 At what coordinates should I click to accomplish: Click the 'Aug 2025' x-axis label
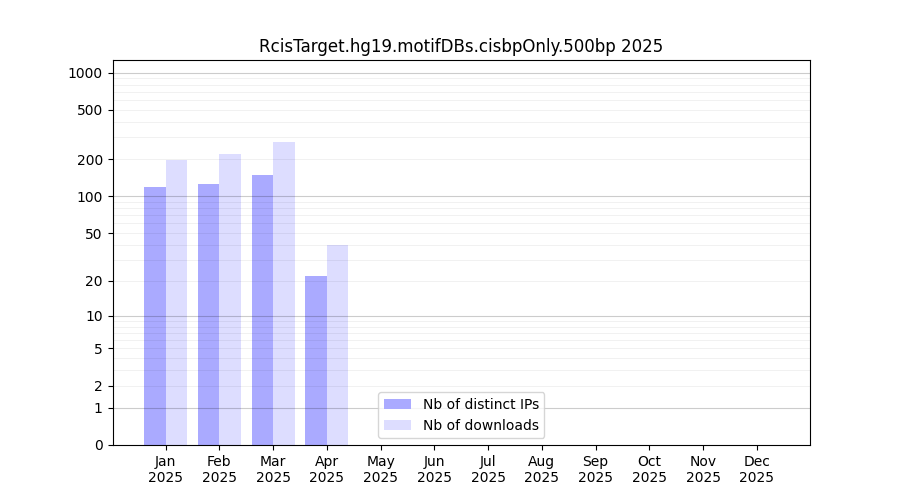click(542, 469)
